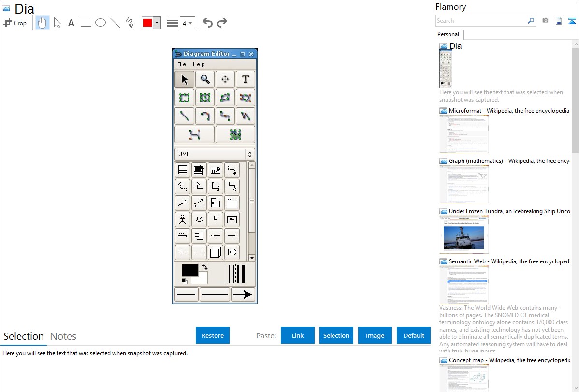The image size is (579, 392).
Task: Open the Personal tab in Flamory panel
Action: point(449,34)
